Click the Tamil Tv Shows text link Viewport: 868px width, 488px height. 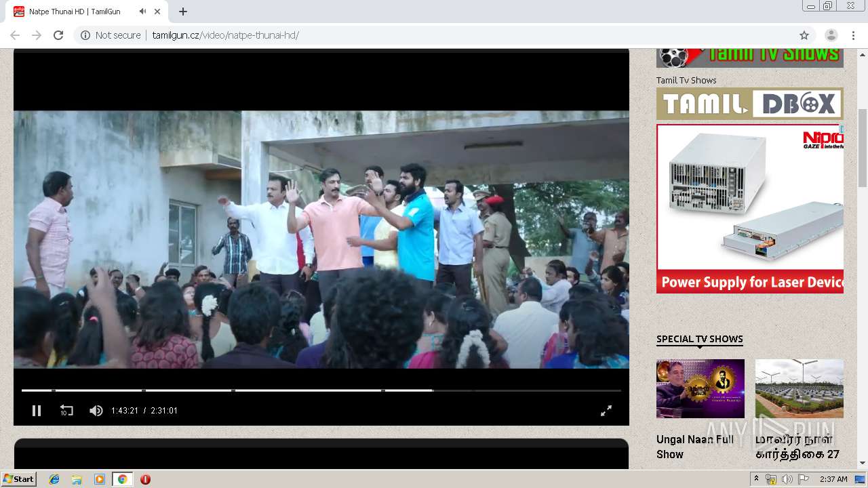tap(686, 80)
